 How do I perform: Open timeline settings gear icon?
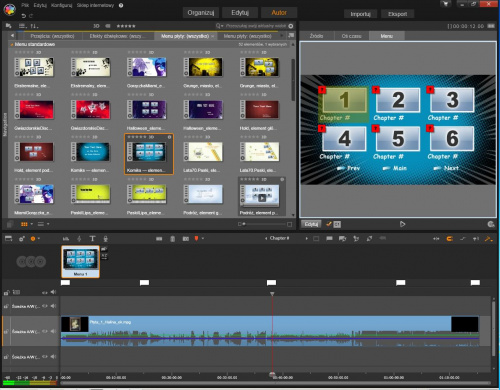pyautogui.click(x=22, y=238)
